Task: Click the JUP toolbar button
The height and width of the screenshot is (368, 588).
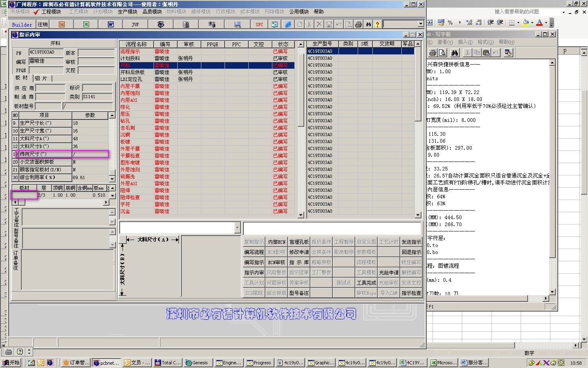Action: tap(135, 25)
